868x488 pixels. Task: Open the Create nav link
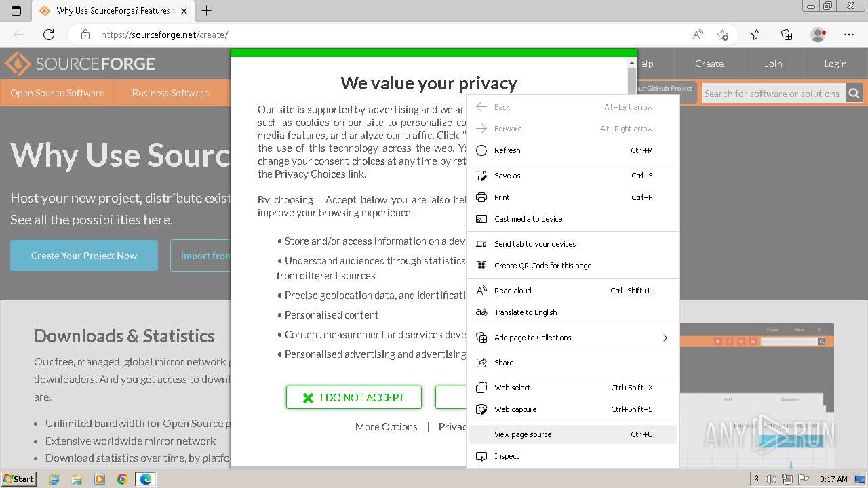709,64
